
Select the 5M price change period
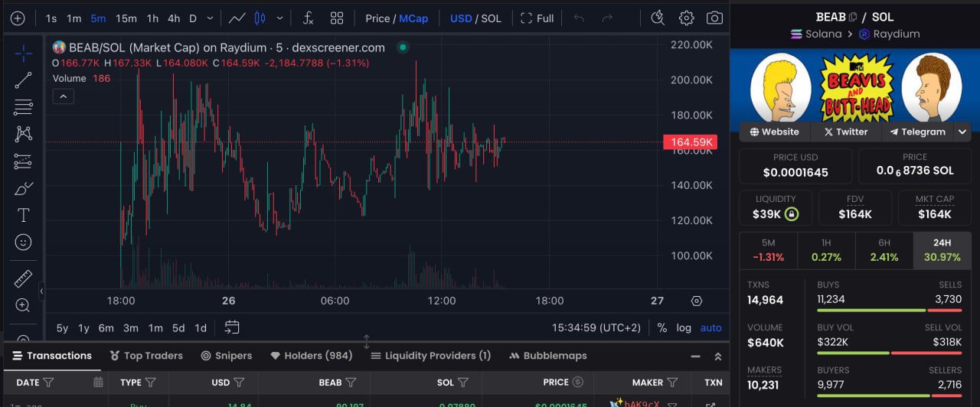pos(769,250)
